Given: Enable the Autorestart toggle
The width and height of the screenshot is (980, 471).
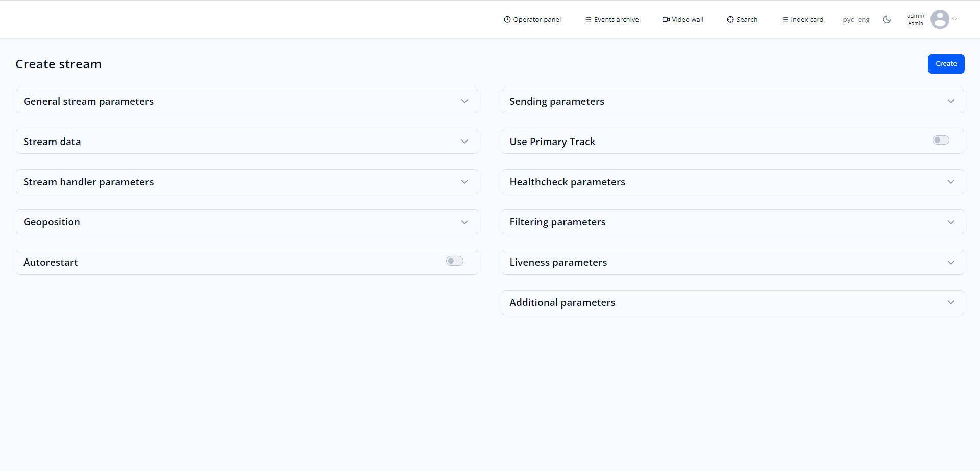Looking at the screenshot, I should click(x=454, y=261).
